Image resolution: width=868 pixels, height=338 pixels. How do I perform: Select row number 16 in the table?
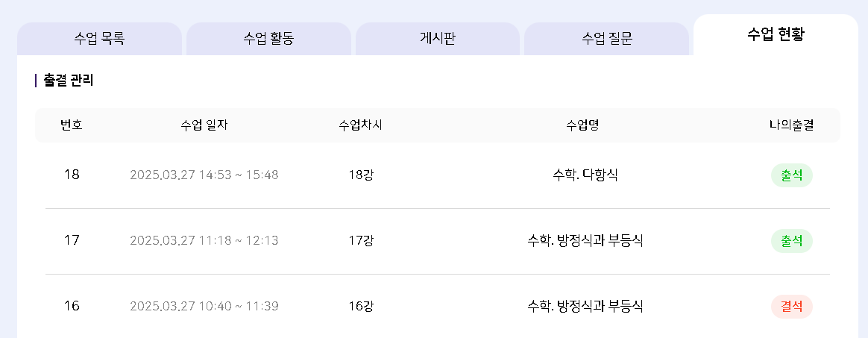pos(72,307)
